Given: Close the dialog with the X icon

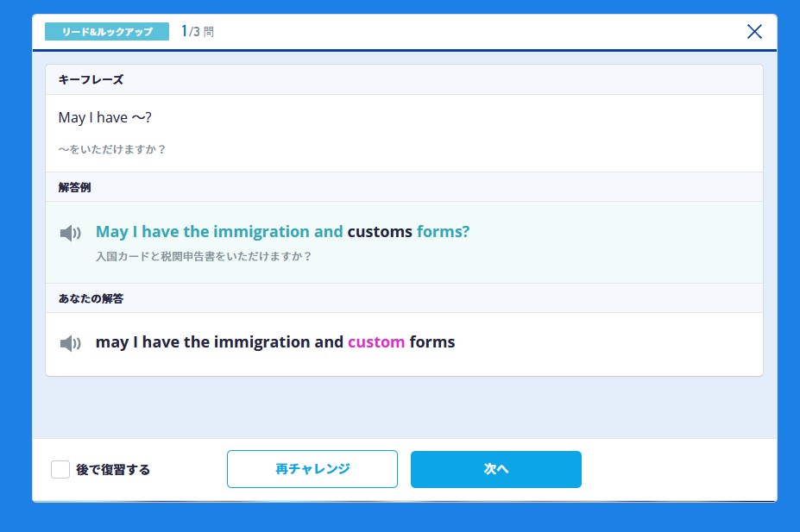Looking at the screenshot, I should tap(754, 32).
